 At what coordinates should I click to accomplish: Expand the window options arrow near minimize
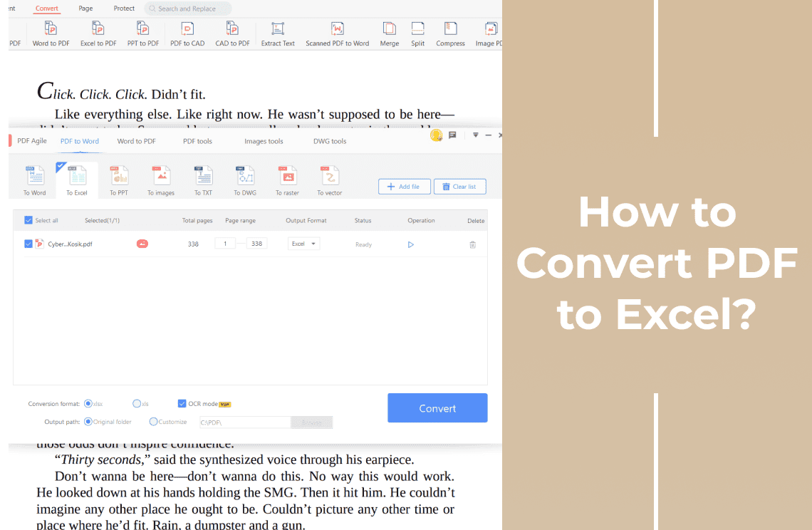(474, 135)
